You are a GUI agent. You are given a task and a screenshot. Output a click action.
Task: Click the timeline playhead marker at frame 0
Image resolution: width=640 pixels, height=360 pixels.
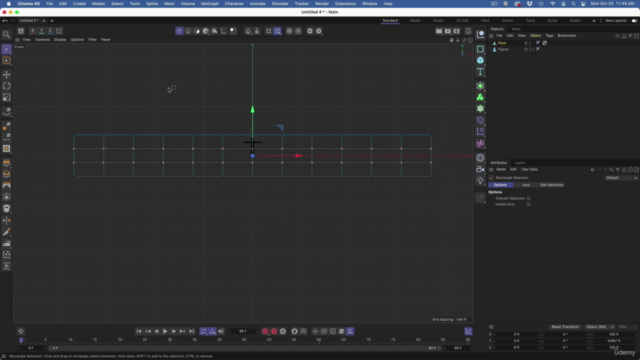[x=21, y=340]
